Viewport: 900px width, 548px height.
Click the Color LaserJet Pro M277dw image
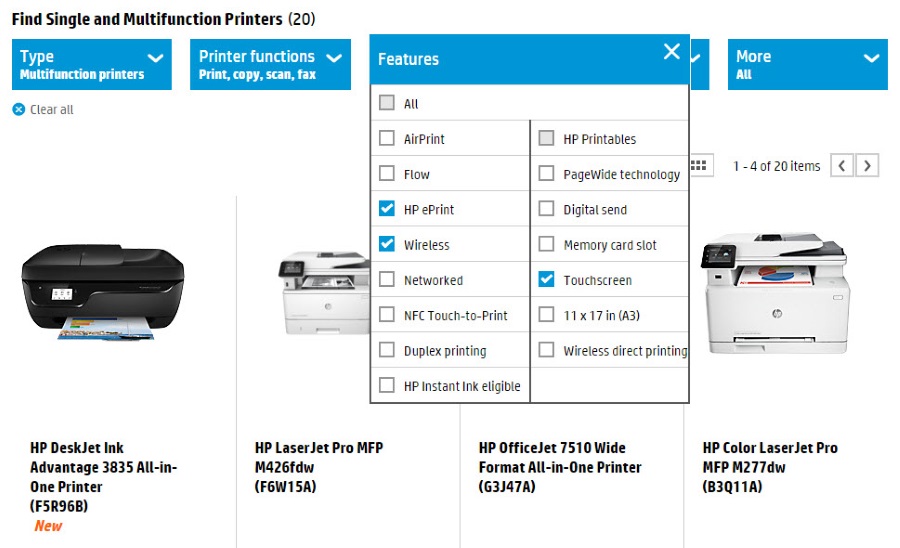click(x=773, y=295)
